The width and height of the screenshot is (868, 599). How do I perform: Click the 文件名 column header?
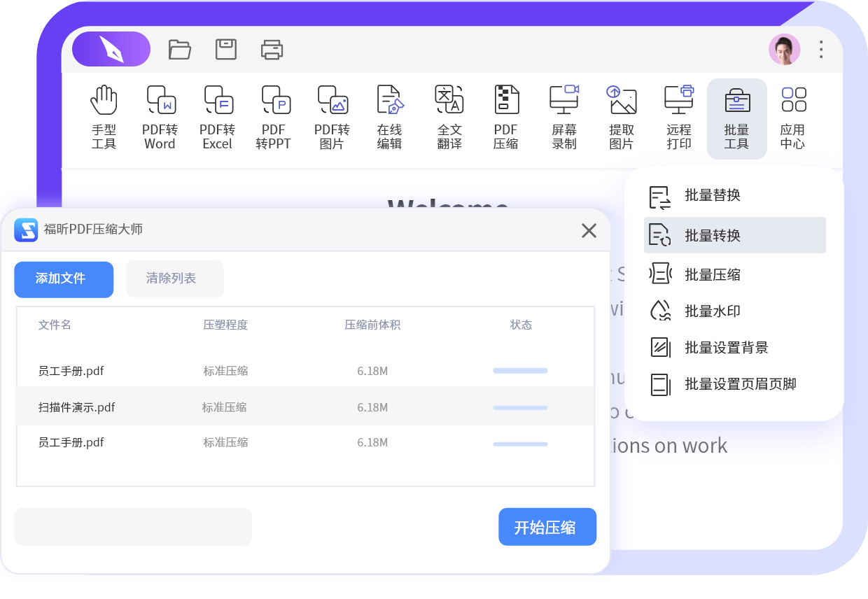(x=55, y=325)
